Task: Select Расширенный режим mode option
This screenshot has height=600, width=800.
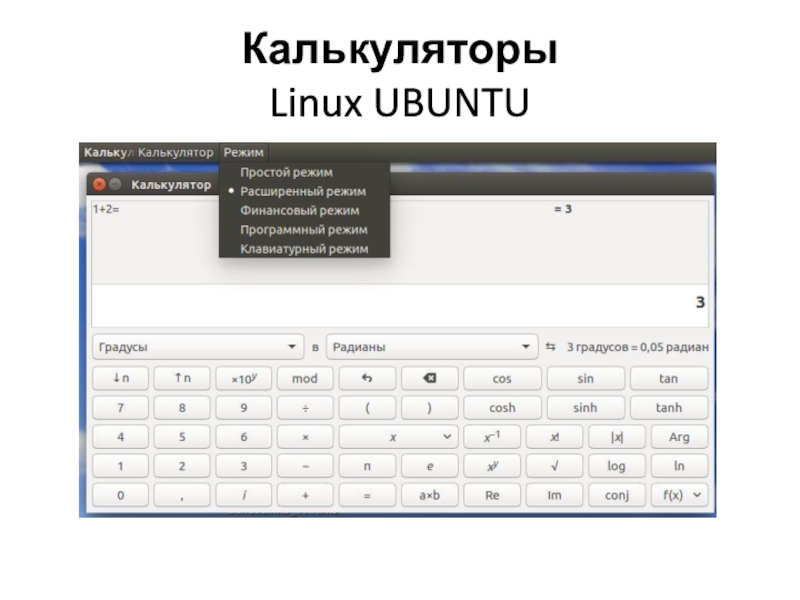Action: click(304, 191)
